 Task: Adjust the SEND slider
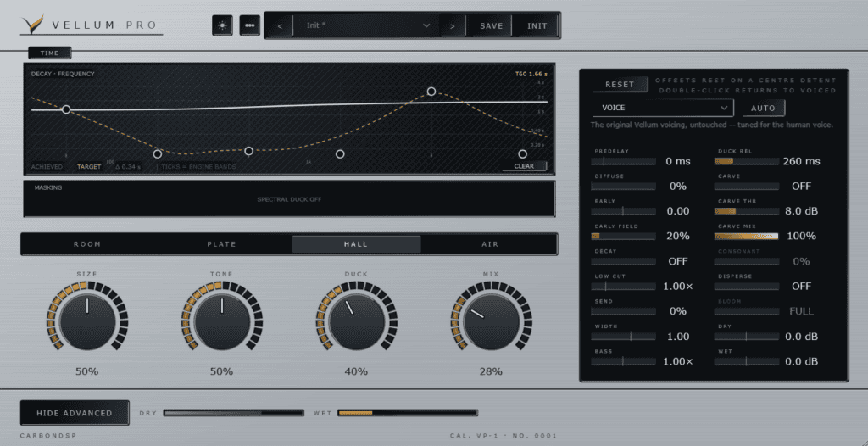click(623, 311)
